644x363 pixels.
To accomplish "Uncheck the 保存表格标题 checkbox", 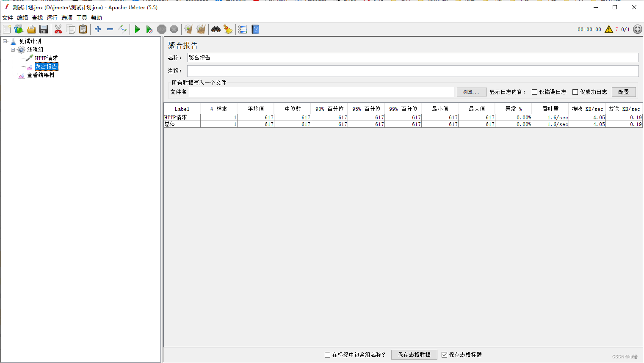I will [445, 355].
